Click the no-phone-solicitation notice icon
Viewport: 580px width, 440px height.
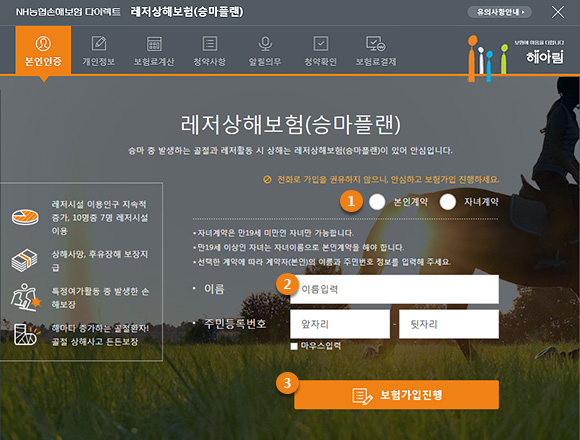(267, 180)
